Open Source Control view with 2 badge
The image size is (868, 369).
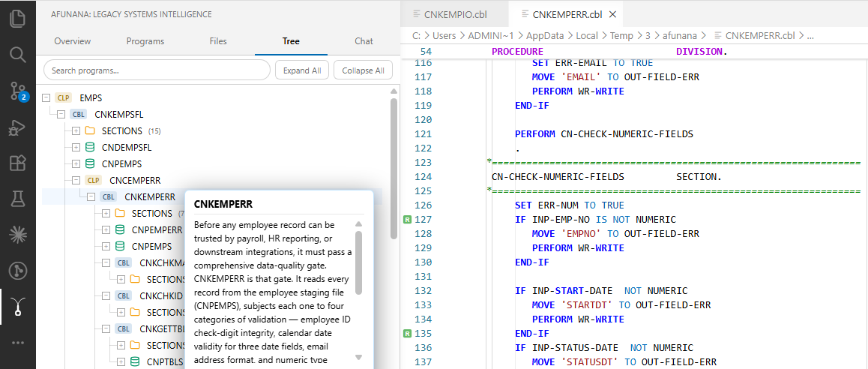pos(18,91)
